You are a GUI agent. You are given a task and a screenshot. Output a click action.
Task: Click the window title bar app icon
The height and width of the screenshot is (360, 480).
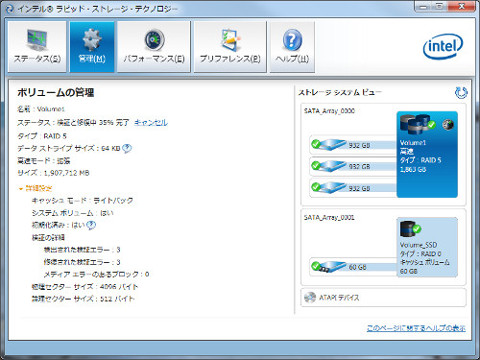pyautogui.click(x=10, y=8)
